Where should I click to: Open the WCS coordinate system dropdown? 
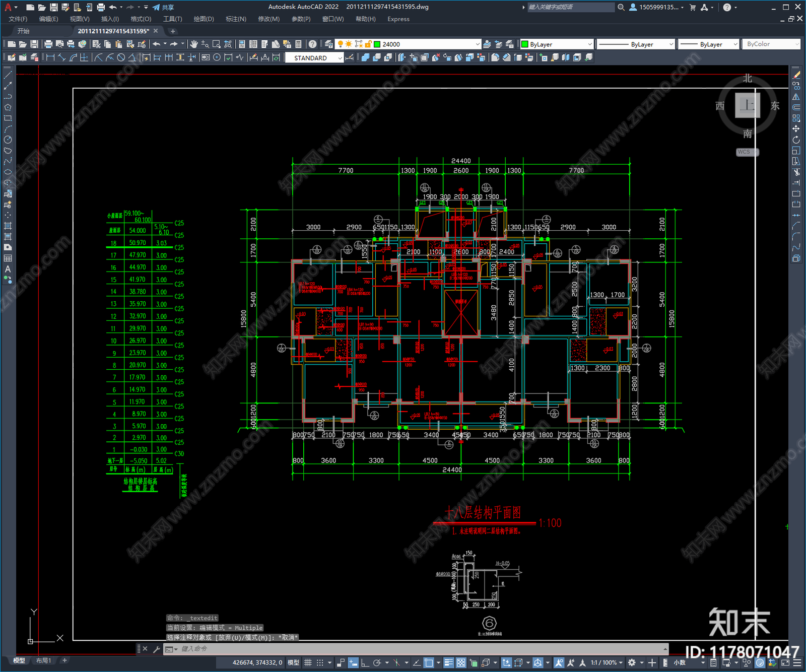tap(747, 152)
